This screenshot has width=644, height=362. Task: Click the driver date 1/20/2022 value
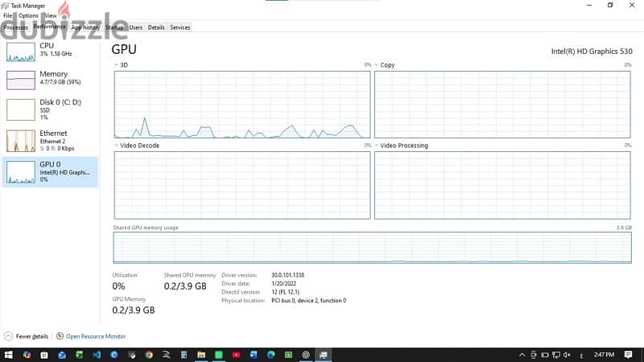[x=283, y=284]
